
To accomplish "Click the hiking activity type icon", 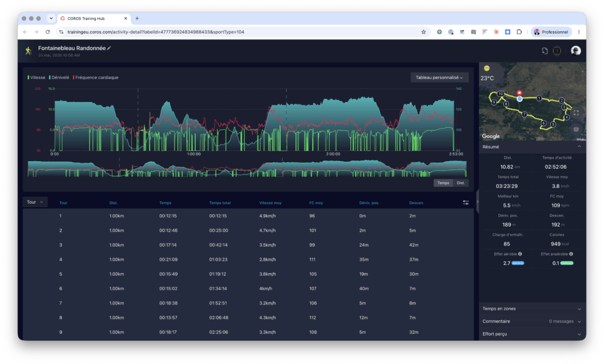I will click(28, 51).
